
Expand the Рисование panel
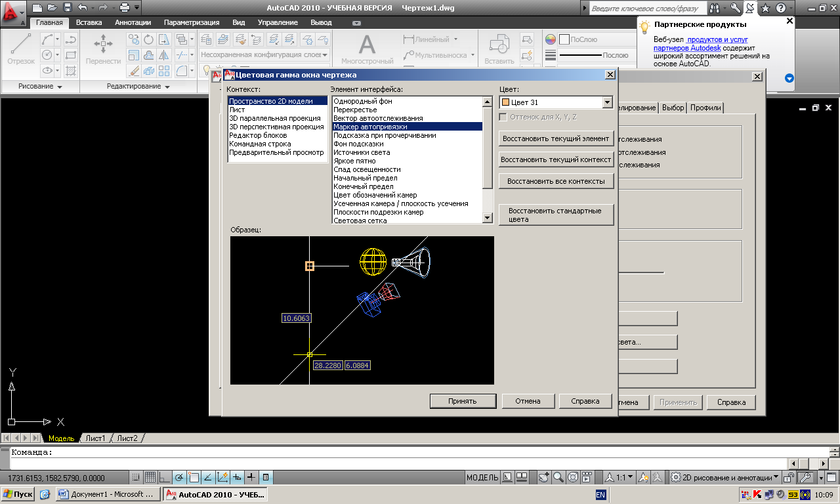pyautogui.click(x=41, y=87)
